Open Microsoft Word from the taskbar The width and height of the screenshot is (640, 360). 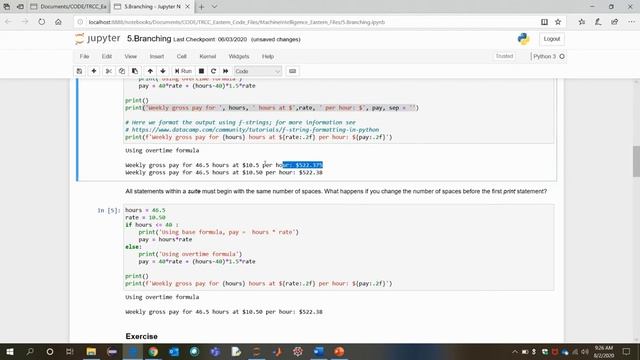(319, 351)
